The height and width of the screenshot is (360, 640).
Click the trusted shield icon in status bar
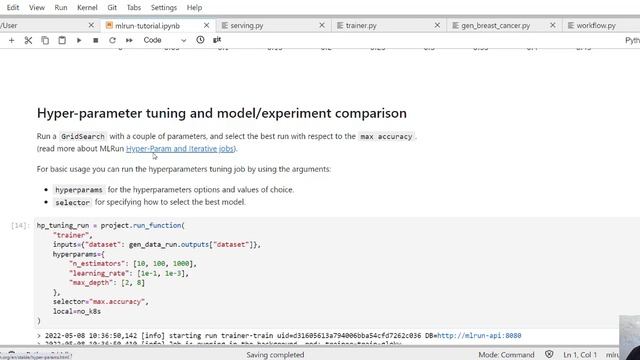(x=549, y=354)
